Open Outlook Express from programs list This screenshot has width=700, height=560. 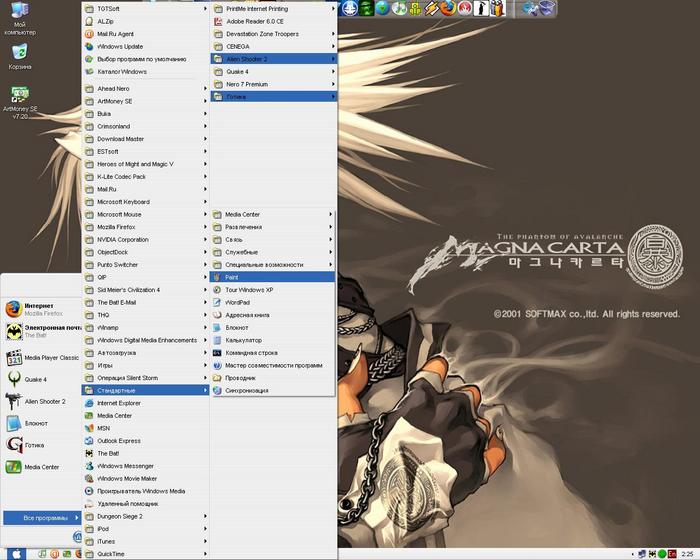(146, 440)
